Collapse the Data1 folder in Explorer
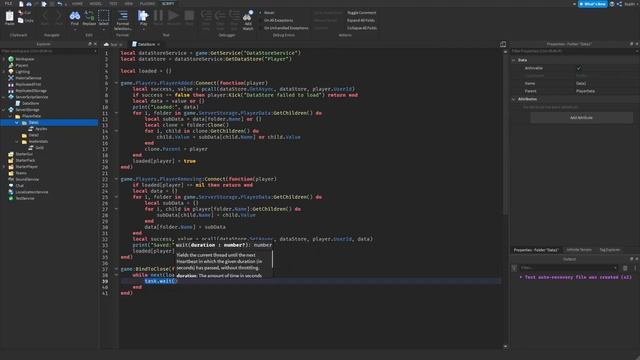640x360 pixels. click(x=17, y=122)
